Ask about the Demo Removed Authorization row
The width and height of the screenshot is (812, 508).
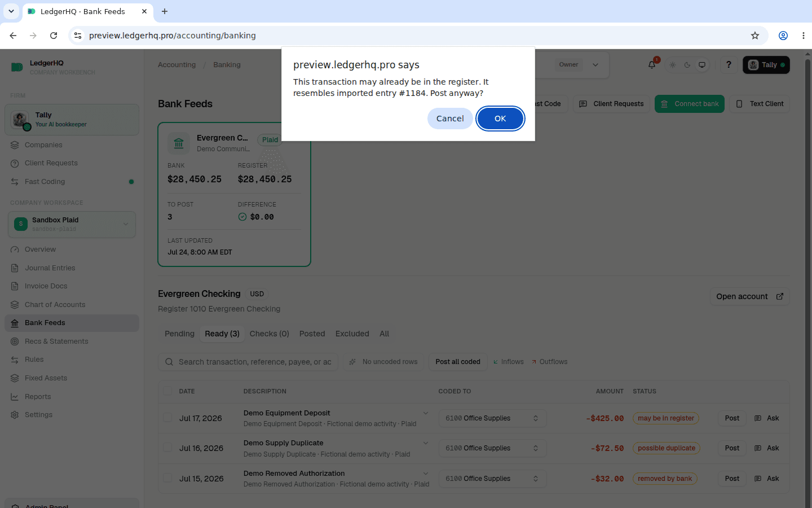click(x=767, y=479)
